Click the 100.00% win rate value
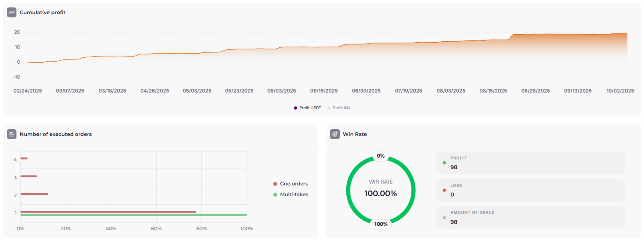Image resolution: width=644 pixels, height=241 pixels. coord(380,193)
